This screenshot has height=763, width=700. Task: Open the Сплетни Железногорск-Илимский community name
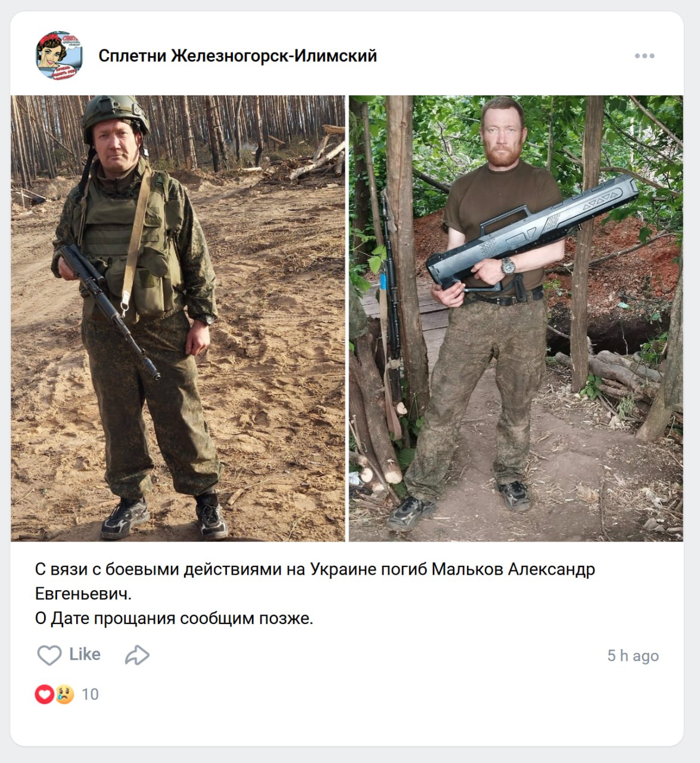(238, 56)
